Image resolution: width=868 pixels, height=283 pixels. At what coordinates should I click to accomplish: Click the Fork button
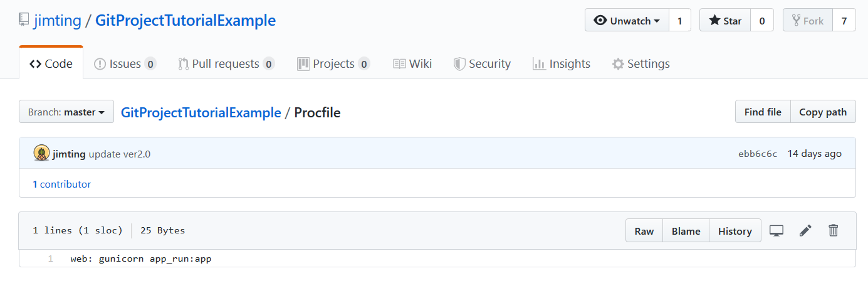tap(807, 21)
